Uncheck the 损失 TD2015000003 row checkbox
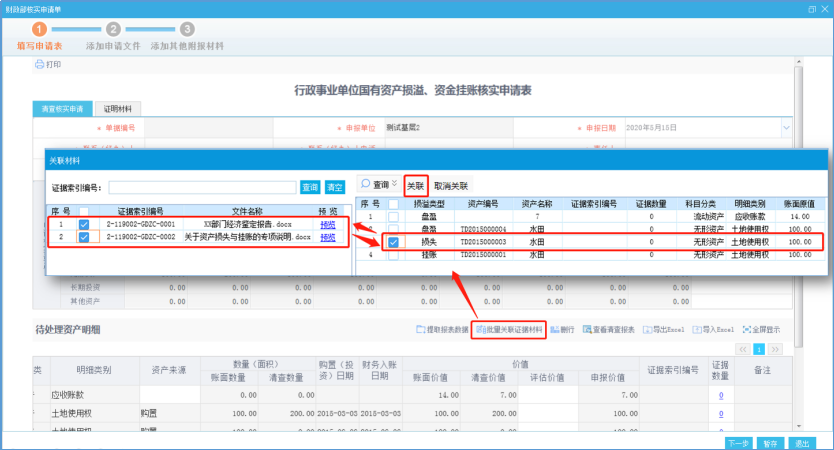The width and height of the screenshot is (834, 450). pyautogui.click(x=394, y=242)
